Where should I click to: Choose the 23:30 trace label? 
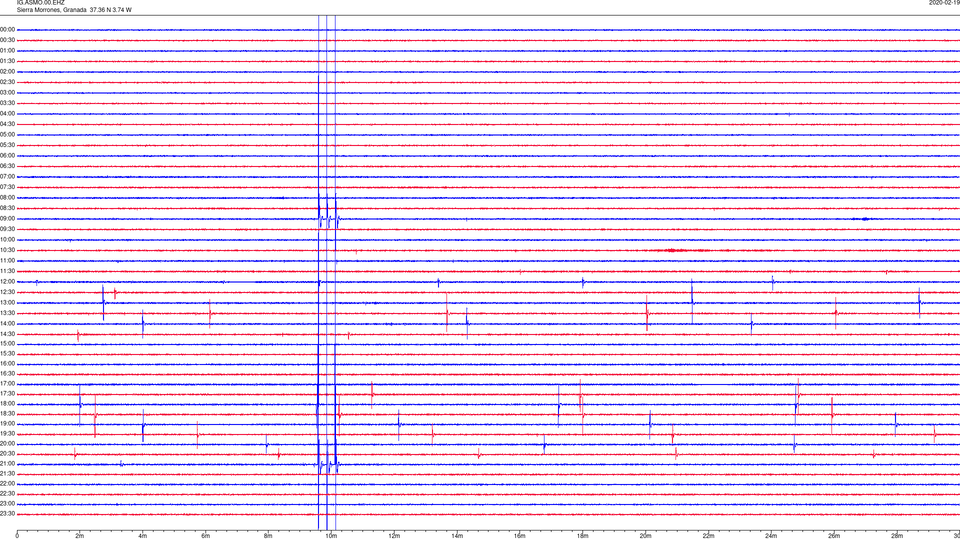click(x=7, y=514)
